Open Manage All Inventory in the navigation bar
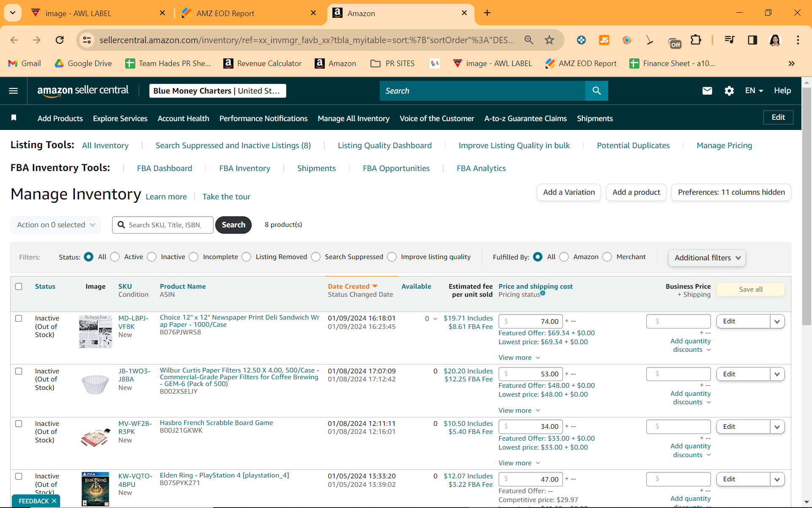The width and height of the screenshot is (812, 508). [354, 119]
